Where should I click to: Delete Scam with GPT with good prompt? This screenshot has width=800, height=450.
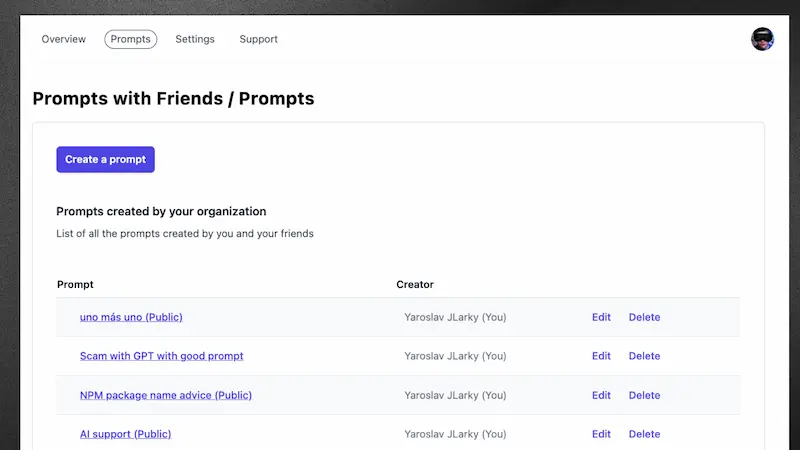pos(644,356)
